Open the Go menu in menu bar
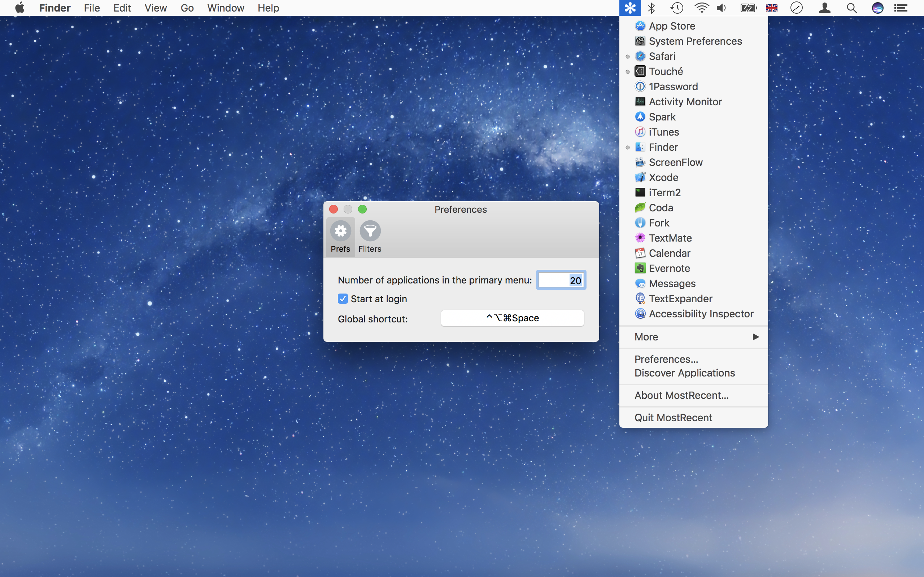This screenshot has height=577, width=924. pyautogui.click(x=187, y=8)
